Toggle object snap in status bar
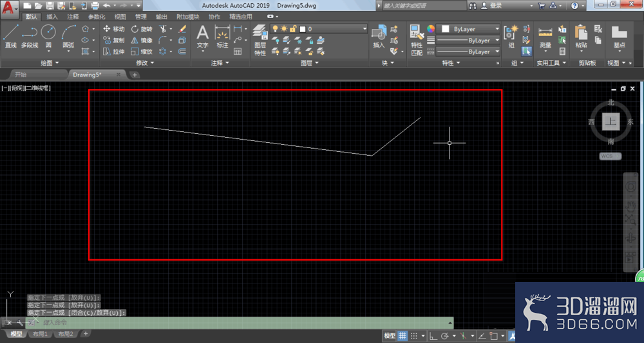644x343 pixels. [493, 336]
